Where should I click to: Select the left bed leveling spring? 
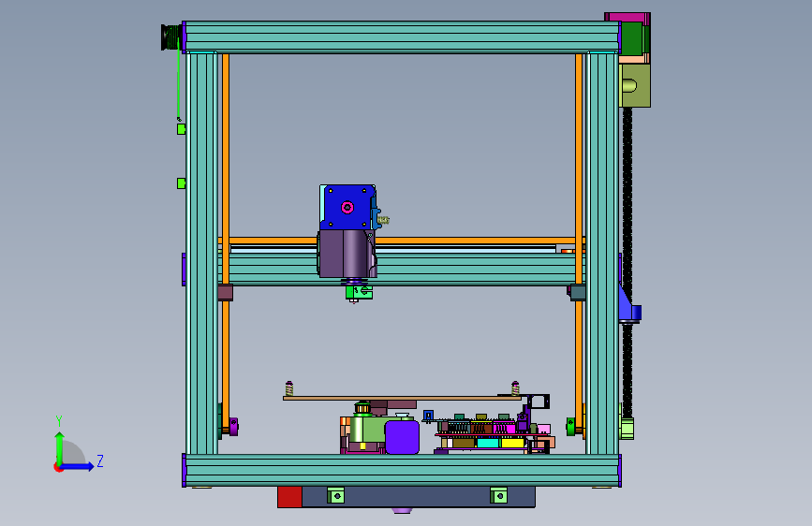coord(289,388)
